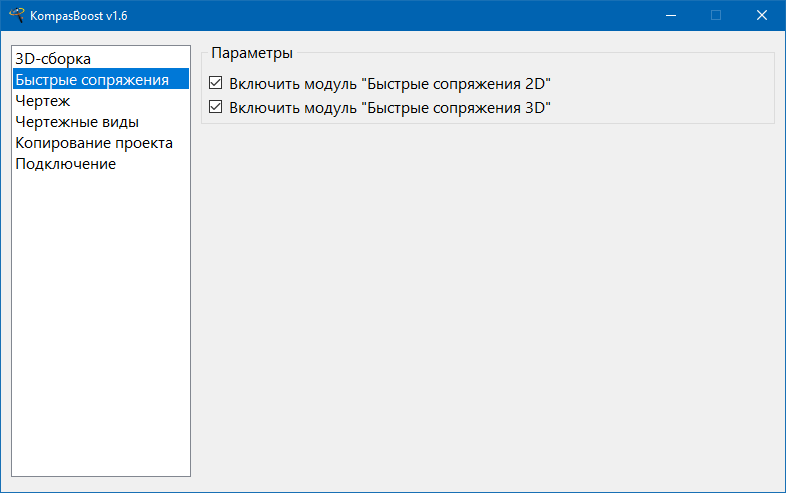Screen dimensions: 786x493
Task: Go to the "Подключение" settings section
Action: click(65, 164)
